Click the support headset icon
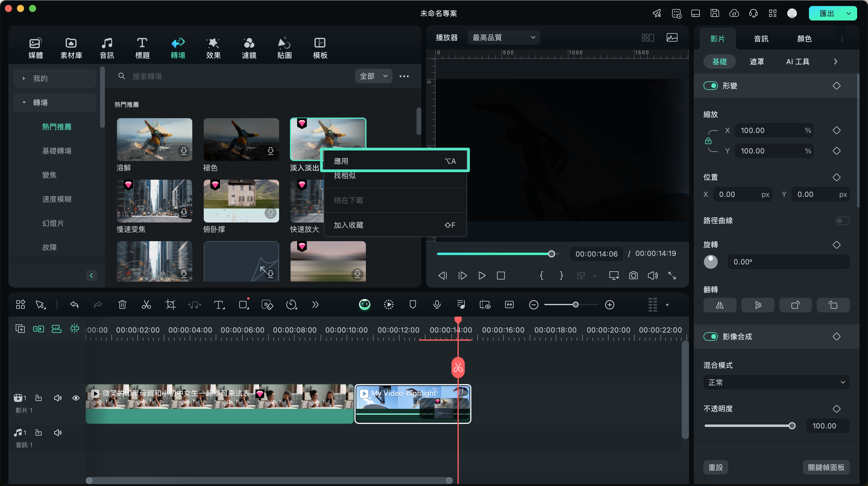 point(753,13)
